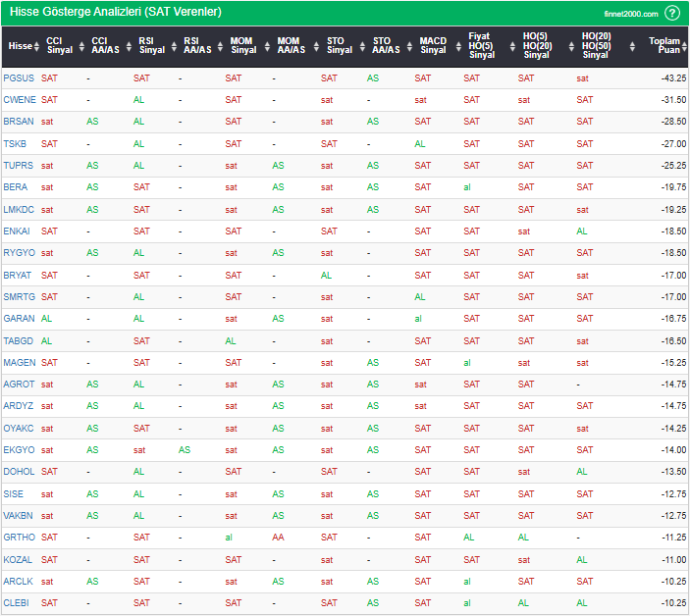Click ENKAI HO(20) HO(50) signal AL
The height and width of the screenshot is (616, 690).
pos(582,231)
